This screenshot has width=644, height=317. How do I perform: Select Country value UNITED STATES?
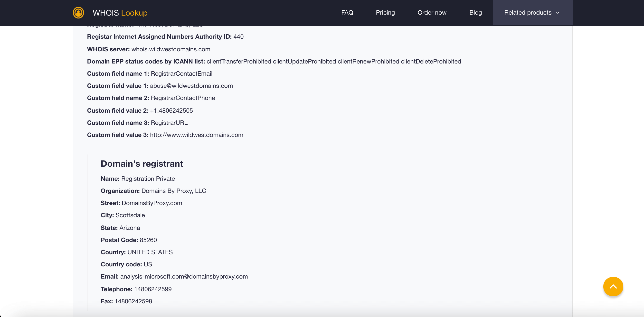pyautogui.click(x=150, y=252)
